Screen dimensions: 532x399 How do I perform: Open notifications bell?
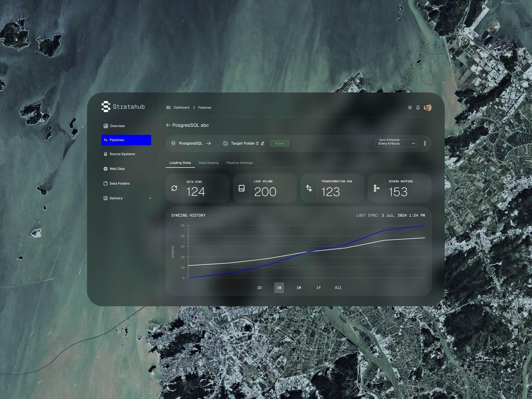(418, 108)
